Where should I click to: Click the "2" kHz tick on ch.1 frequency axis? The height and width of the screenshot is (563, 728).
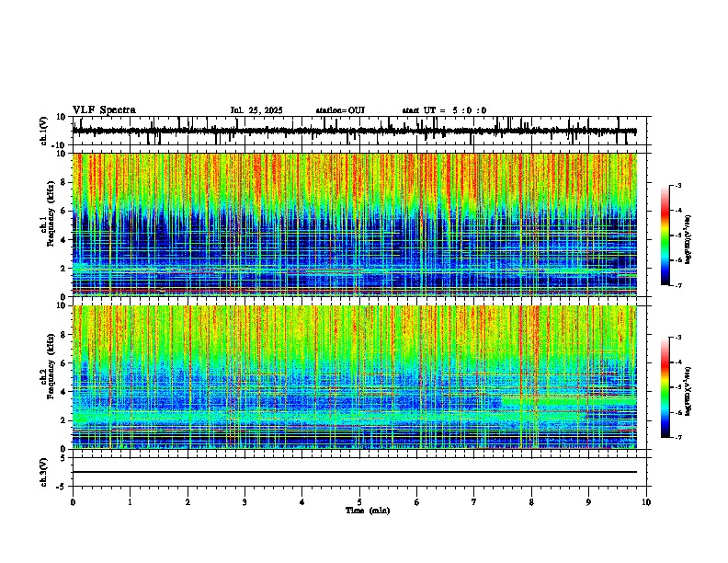point(63,269)
